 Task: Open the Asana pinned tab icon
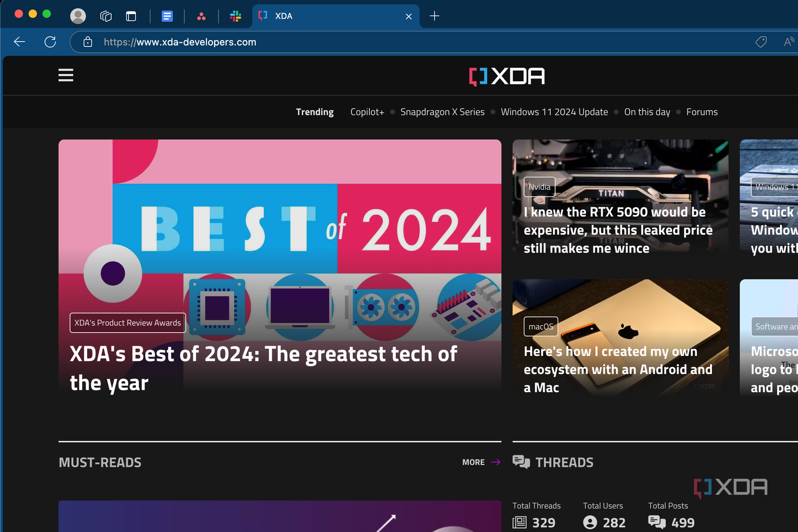click(x=202, y=16)
